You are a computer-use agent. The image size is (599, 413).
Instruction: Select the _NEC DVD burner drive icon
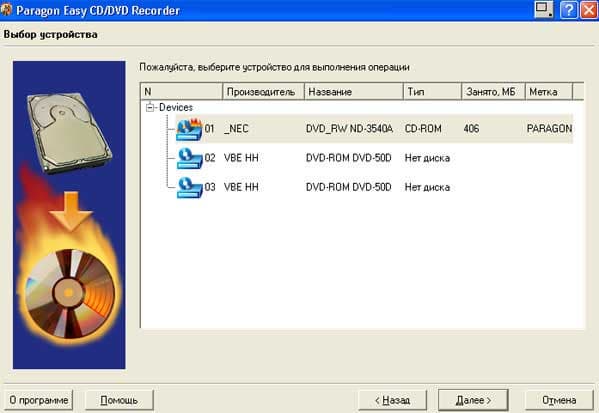[189, 129]
